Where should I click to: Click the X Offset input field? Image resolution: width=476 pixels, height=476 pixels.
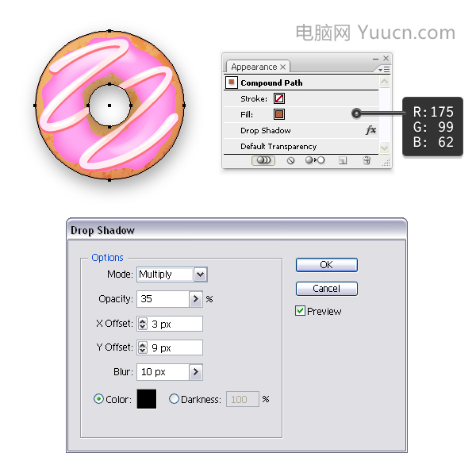(x=170, y=324)
